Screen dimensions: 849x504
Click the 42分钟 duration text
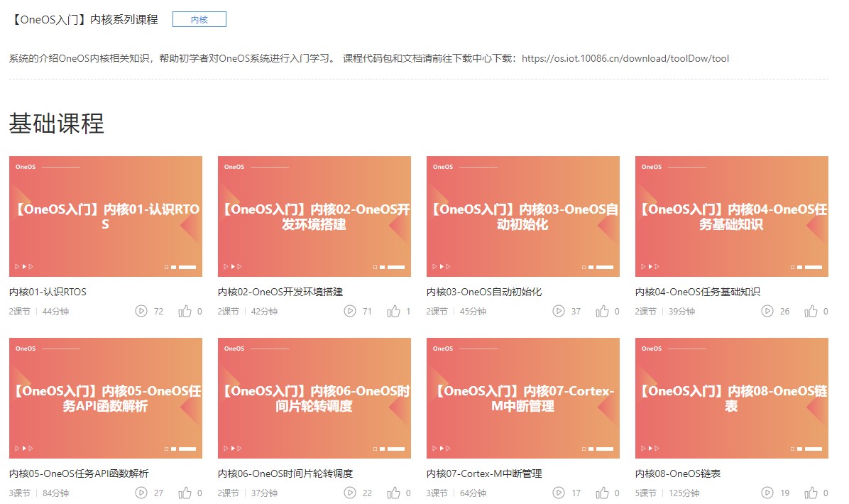pos(264,312)
